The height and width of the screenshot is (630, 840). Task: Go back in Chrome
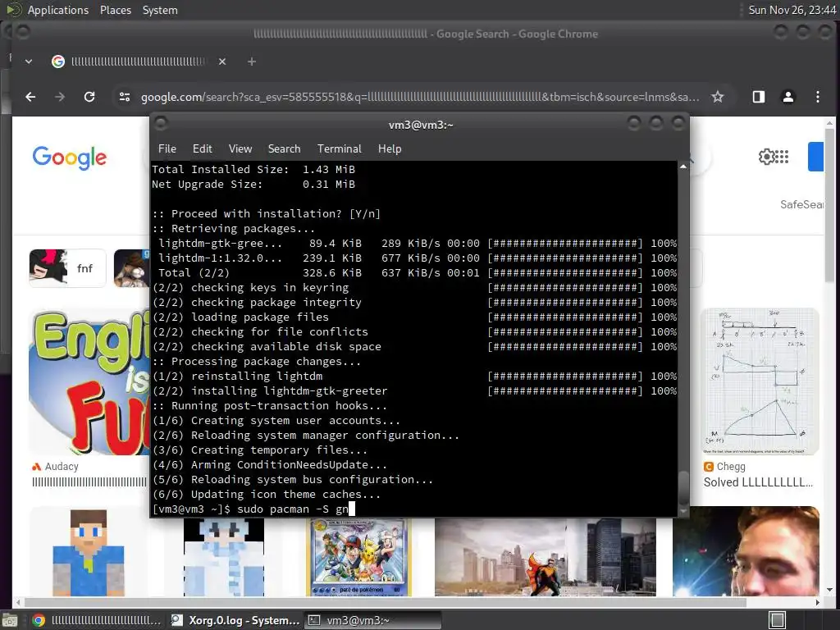pyautogui.click(x=30, y=97)
